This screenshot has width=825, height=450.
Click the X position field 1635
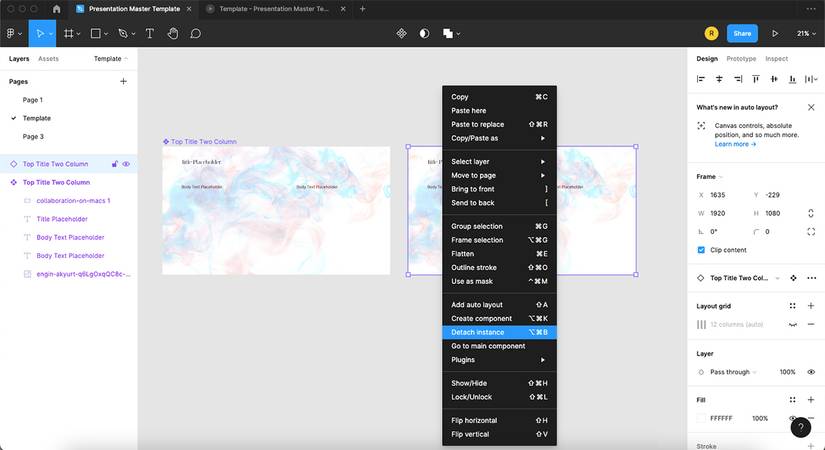pos(718,195)
